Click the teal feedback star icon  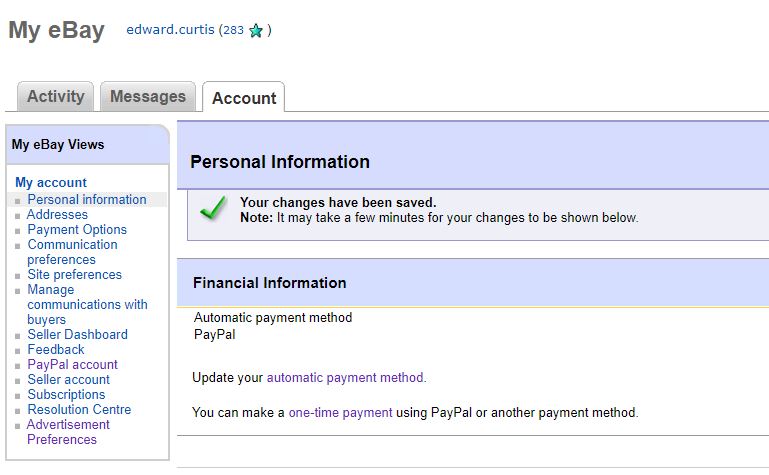256,30
